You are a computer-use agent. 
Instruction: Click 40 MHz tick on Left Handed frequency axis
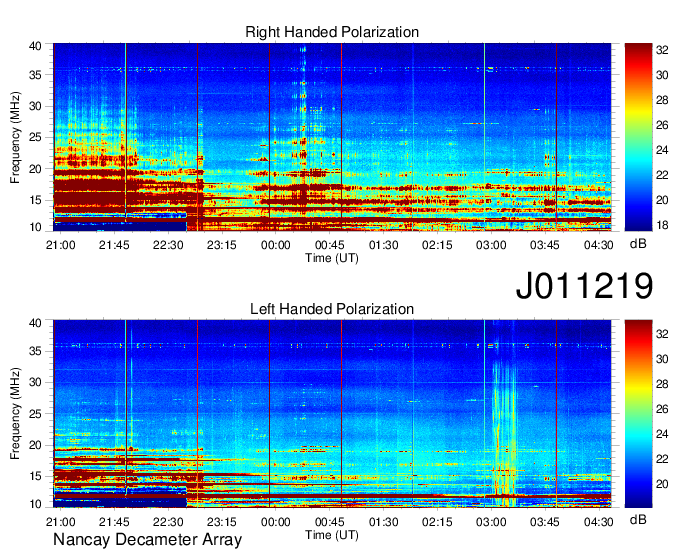[35, 323]
